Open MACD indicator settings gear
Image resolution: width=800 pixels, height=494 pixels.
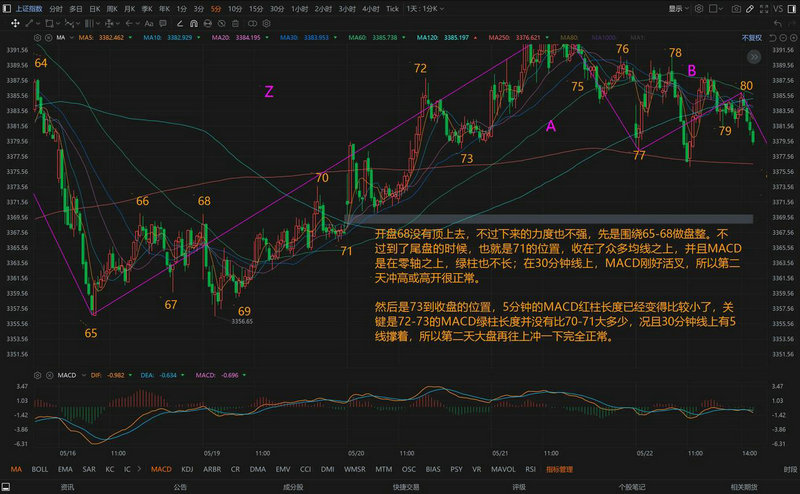coord(37,375)
